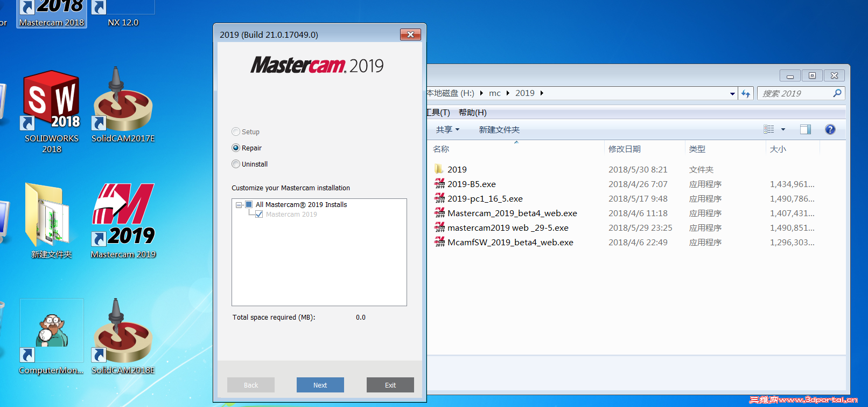Select the 2019 folder icon in Explorer

pos(439,169)
